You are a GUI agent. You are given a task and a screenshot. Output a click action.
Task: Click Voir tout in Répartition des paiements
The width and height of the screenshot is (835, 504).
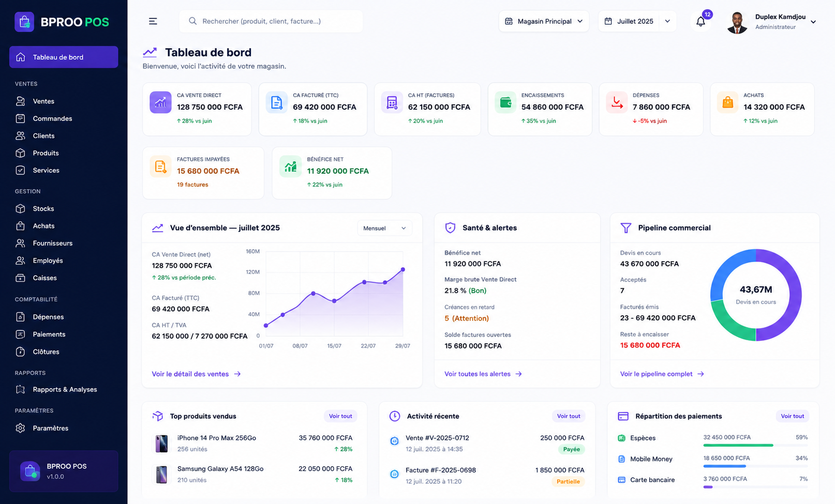(793, 416)
